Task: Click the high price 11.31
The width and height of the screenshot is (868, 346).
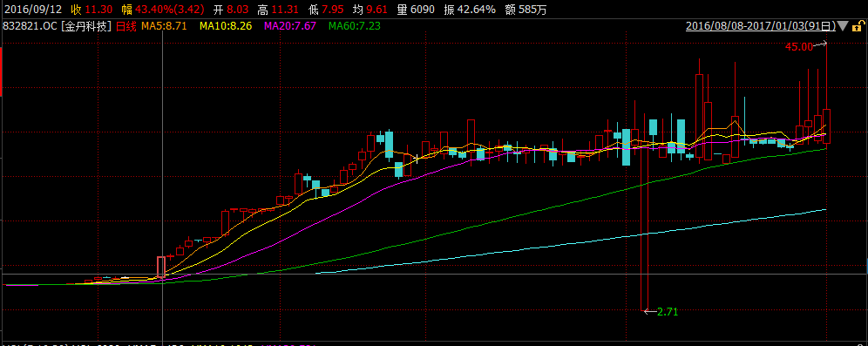Action: [x=285, y=10]
